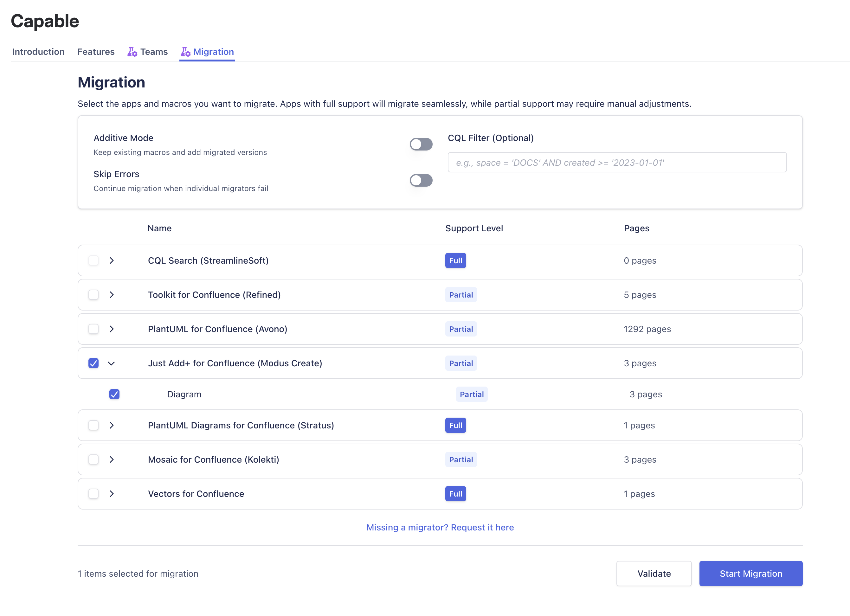
Task: Uncheck the Diagram macro checkbox
Action: click(114, 394)
